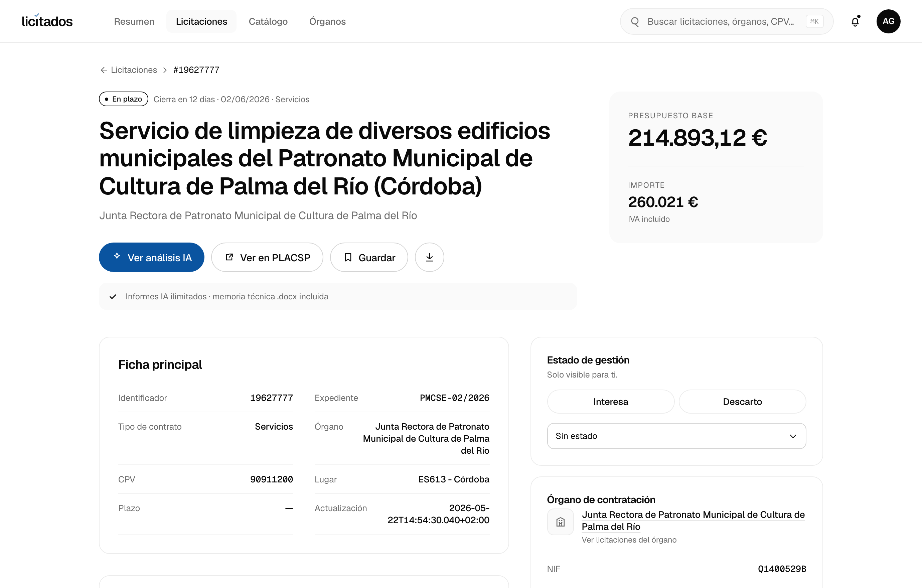Focus the Buscar licitaciones search field
Image resolution: width=922 pixels, height=588 pixels.
click(726, 21)
